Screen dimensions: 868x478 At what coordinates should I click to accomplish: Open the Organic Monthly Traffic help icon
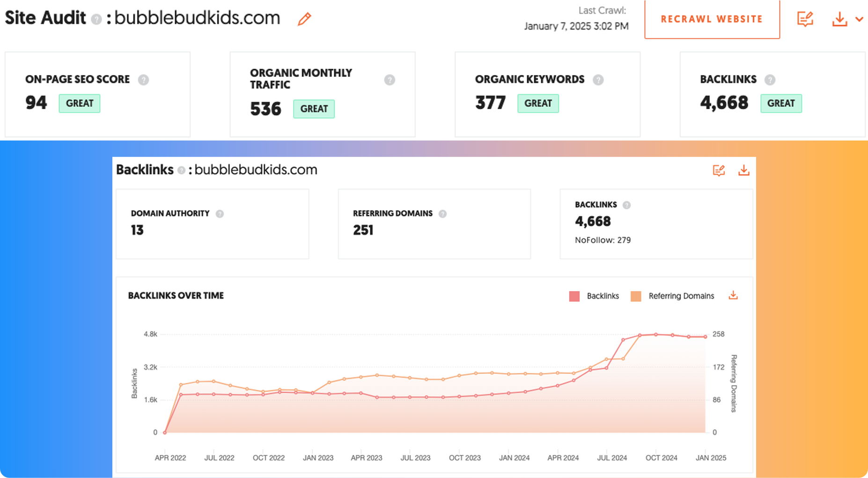(390, 80)
